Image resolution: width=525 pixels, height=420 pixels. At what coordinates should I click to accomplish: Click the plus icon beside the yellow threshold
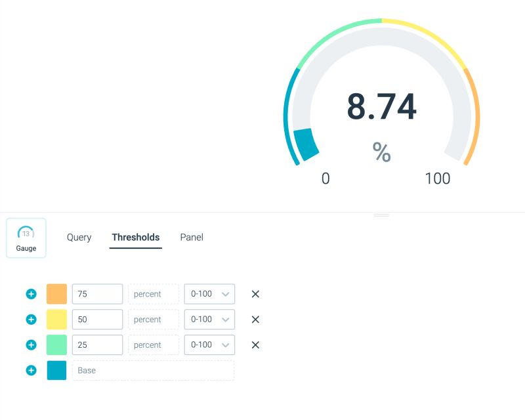[x=30, y=319]
